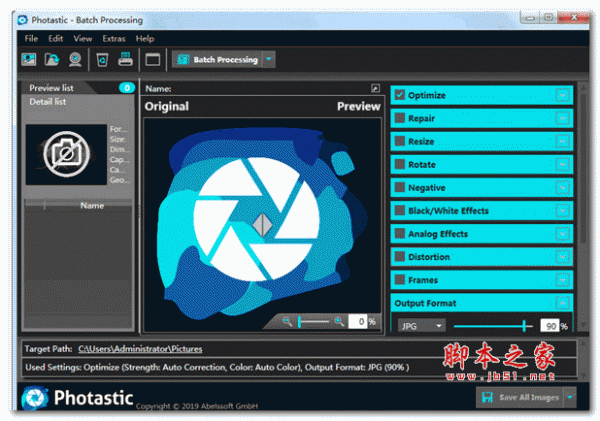Expand the Negative section chevron
This screenshot has width=600, height=421.
point(562,188)
